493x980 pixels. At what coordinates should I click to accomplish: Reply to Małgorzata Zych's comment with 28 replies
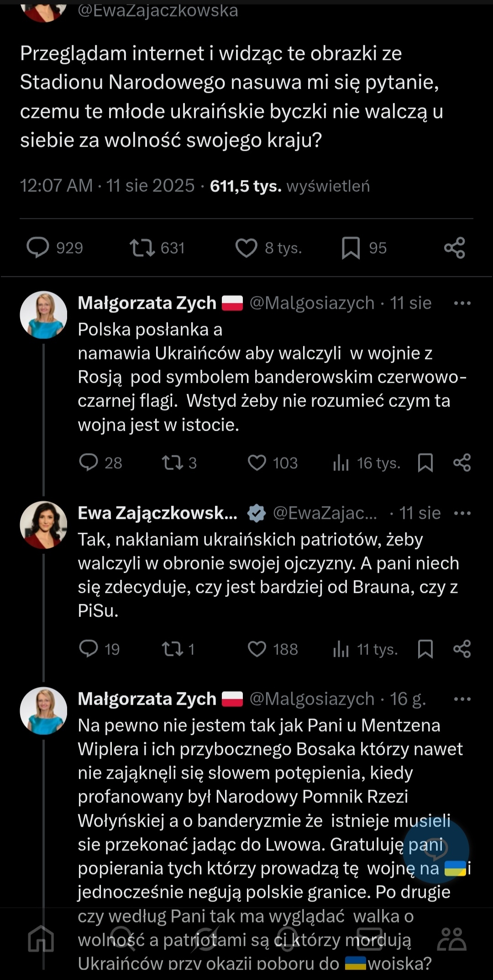pos(89,463)
